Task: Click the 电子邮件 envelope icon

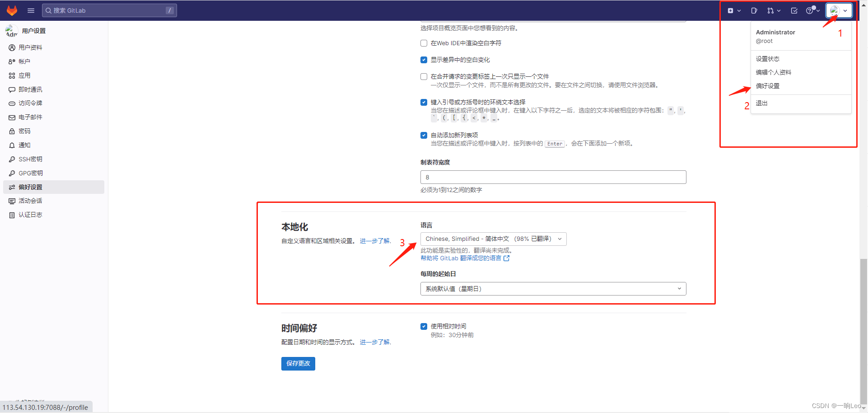Action: [12, 117]
